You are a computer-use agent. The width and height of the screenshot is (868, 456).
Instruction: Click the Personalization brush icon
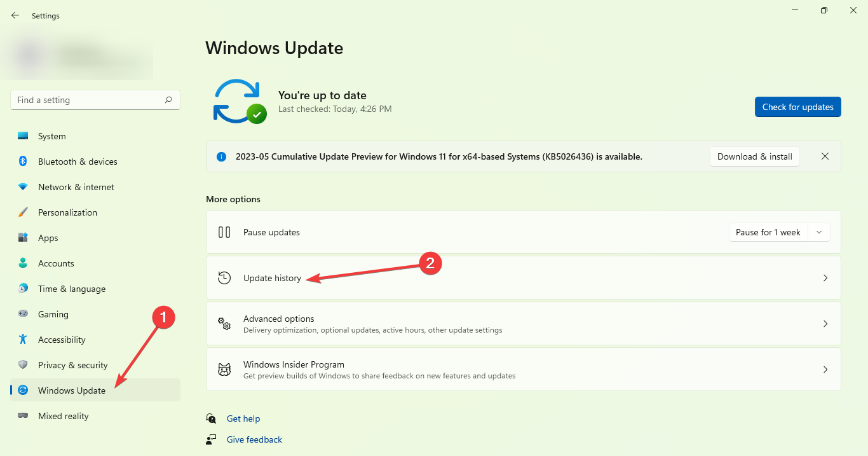[23, 212]
